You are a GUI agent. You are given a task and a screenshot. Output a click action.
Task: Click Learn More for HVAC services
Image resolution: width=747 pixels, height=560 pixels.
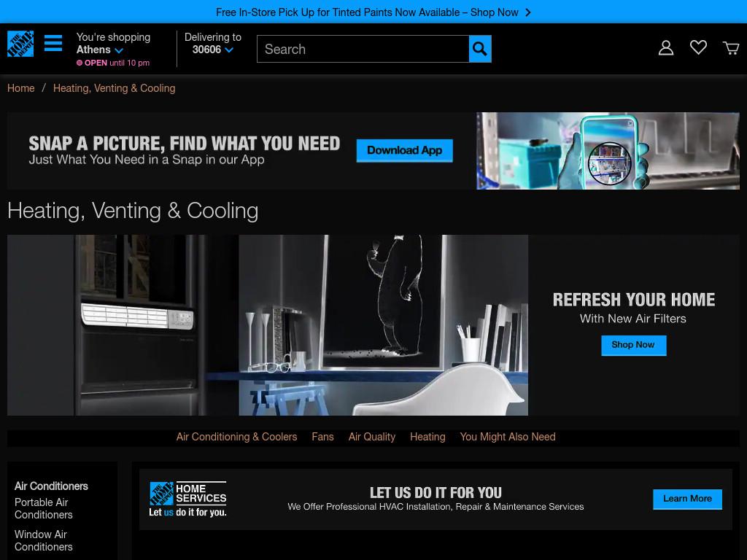click(687, 499)
